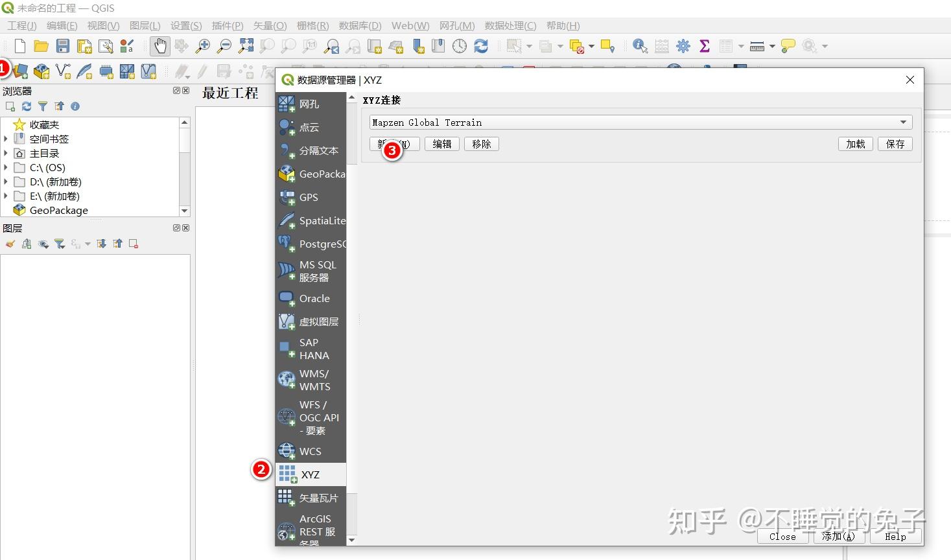Click the Zoom In magnifier tool

pos(203,46)
